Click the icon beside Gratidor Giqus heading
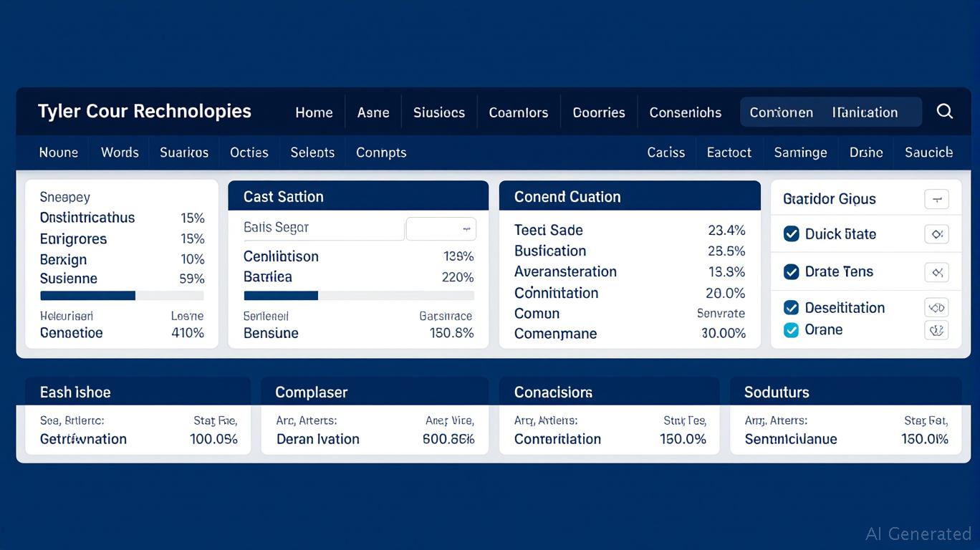The image size is (980, 550). click(x=936, y=199)
